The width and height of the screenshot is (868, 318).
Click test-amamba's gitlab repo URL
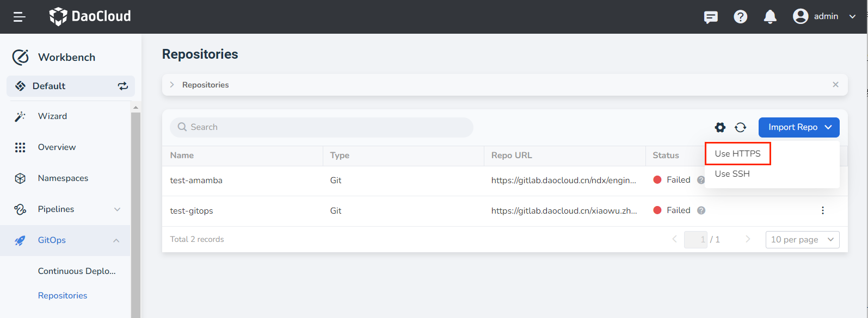coord(564,180)
